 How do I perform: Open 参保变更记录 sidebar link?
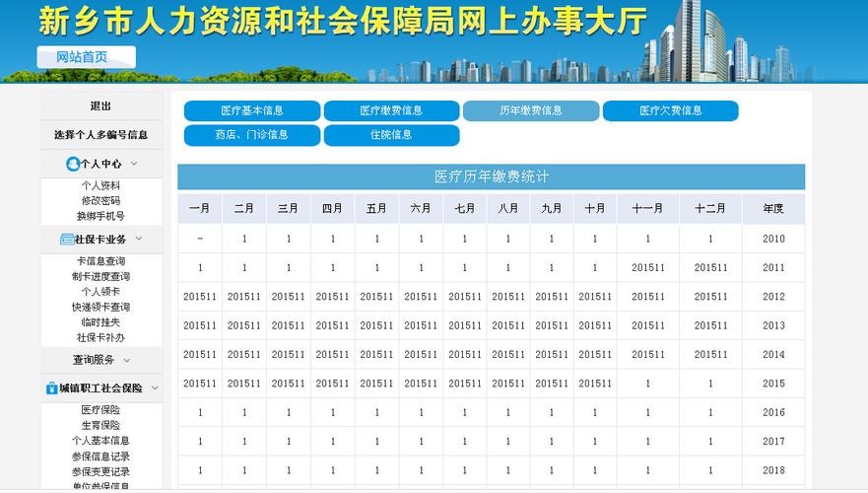pyautogui.click(x=100, y=472)
